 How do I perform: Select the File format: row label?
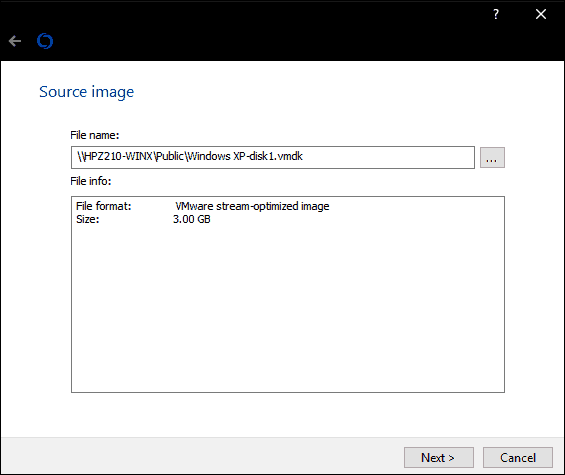point(104,206)
